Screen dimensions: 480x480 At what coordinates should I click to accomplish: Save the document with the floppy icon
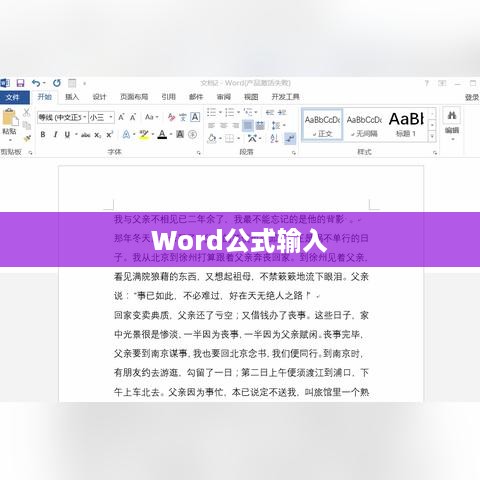coord(21,83)
